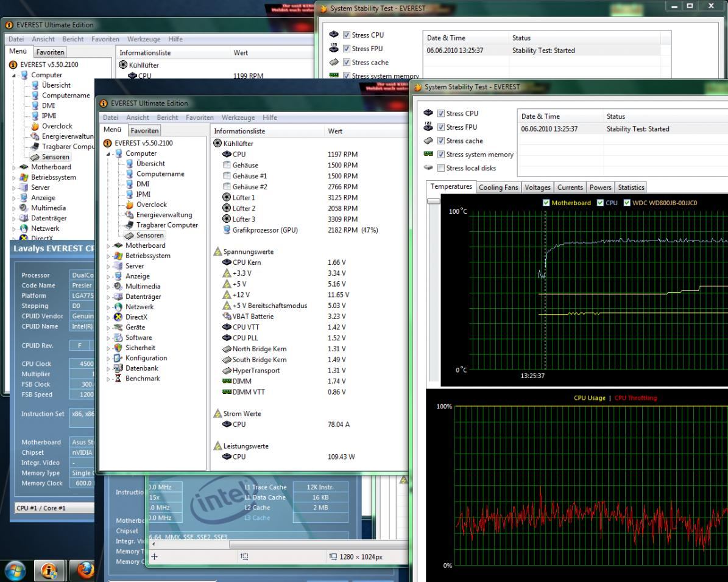728x582 pixels.
Task: Switch to the Cooling Fans tab
Action: click(x=498, y=188)
